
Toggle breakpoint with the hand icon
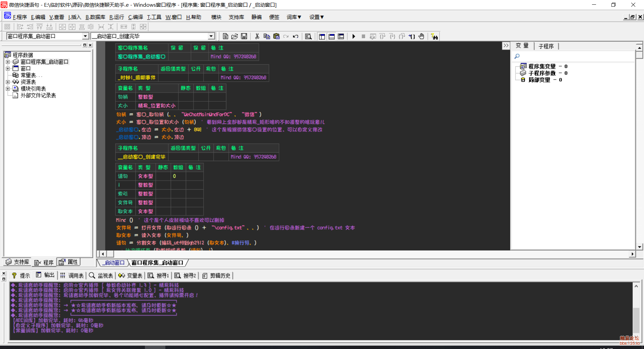pyautogui.click(x=421, y=36)
